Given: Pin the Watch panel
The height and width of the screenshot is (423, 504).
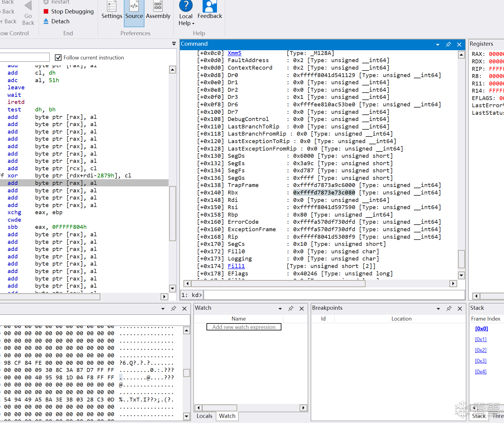Looking at the screenshot, I should coord(291,308).
